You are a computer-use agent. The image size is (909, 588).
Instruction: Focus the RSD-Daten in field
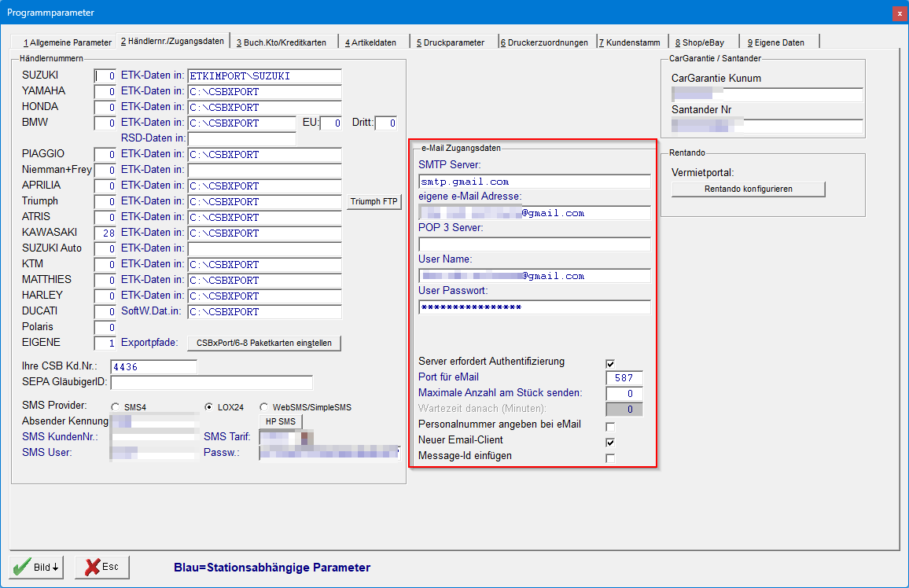point(241,138)
